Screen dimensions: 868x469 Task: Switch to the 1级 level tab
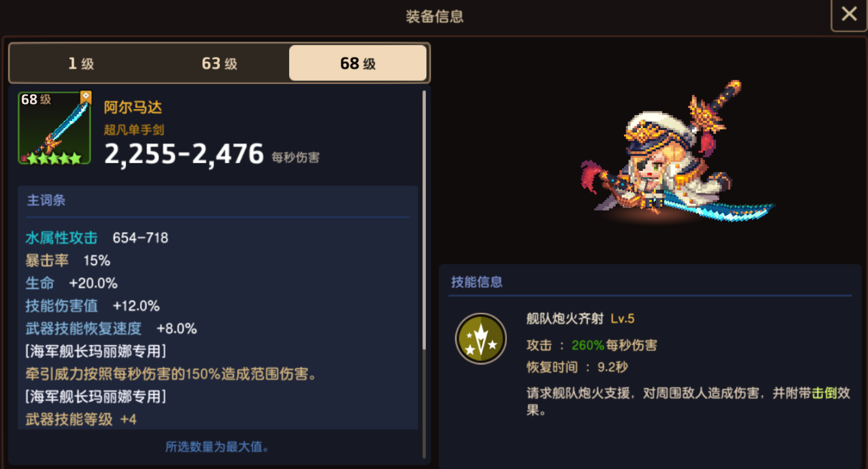81,63
